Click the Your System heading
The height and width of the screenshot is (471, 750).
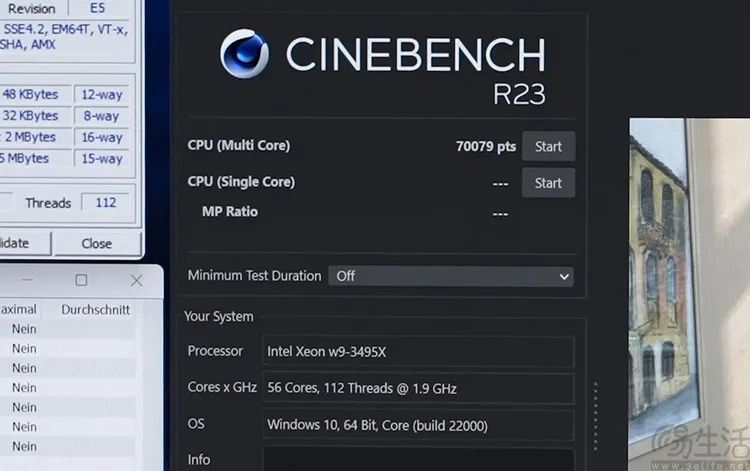click(219, 317)
